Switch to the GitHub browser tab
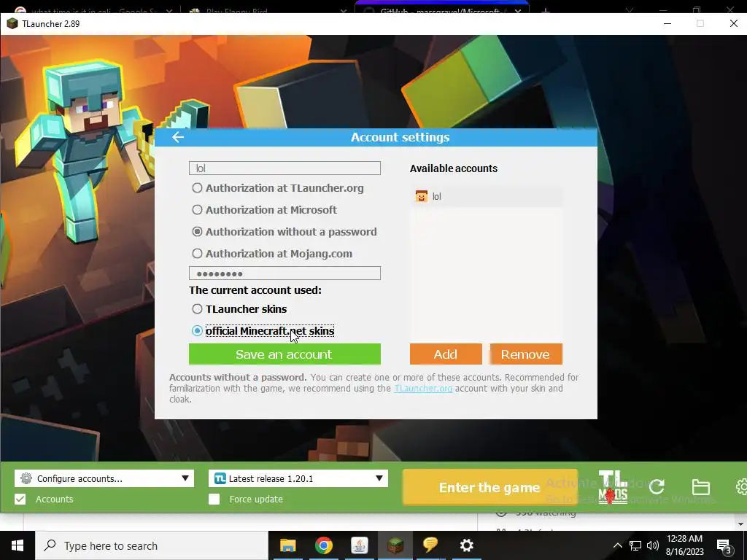Viewport: 747px width, 560px height. point(441,9)
